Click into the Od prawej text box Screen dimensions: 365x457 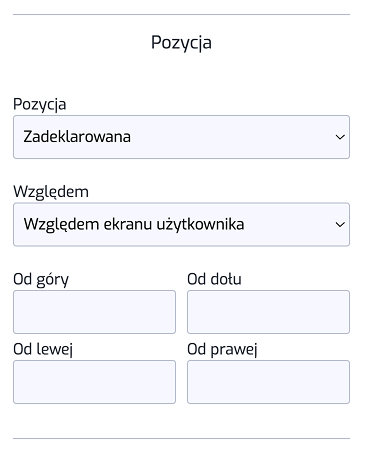click(268, 382)
